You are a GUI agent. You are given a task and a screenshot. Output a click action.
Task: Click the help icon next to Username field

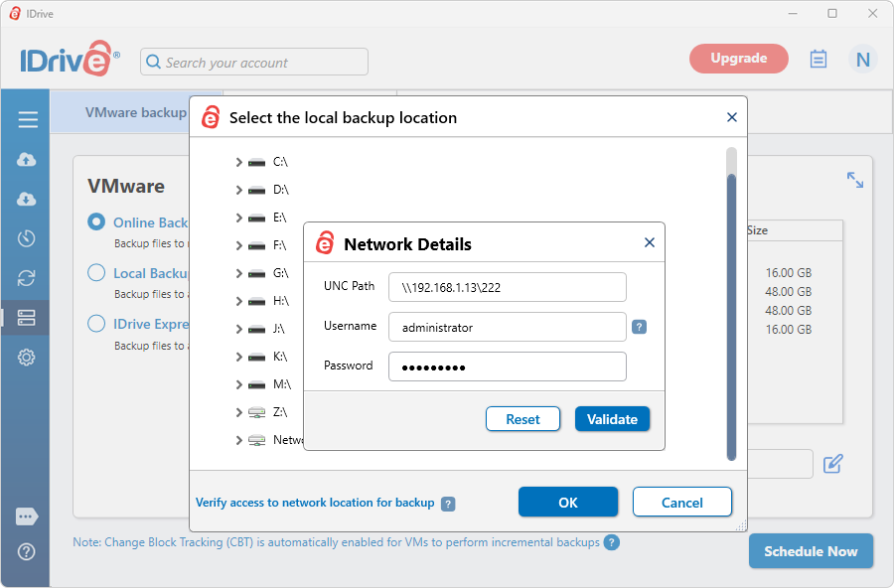(639, 327)
